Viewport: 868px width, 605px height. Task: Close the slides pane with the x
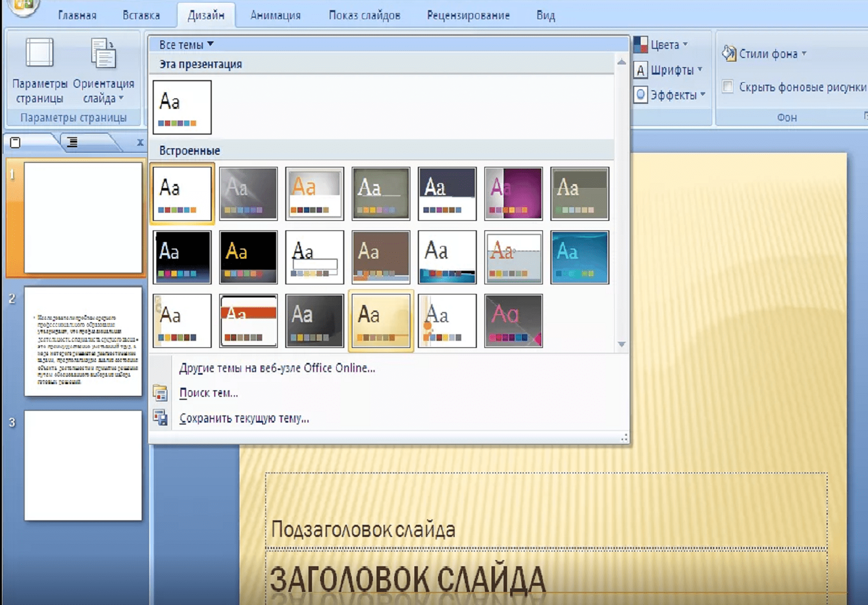(140, 143)
